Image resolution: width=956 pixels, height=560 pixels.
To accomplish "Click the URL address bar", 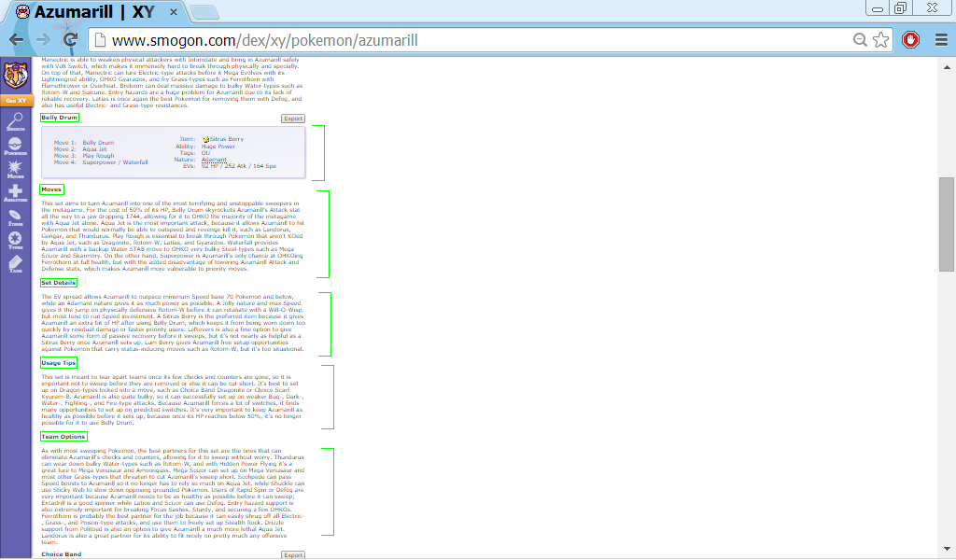I will click(x=475, y=40).
